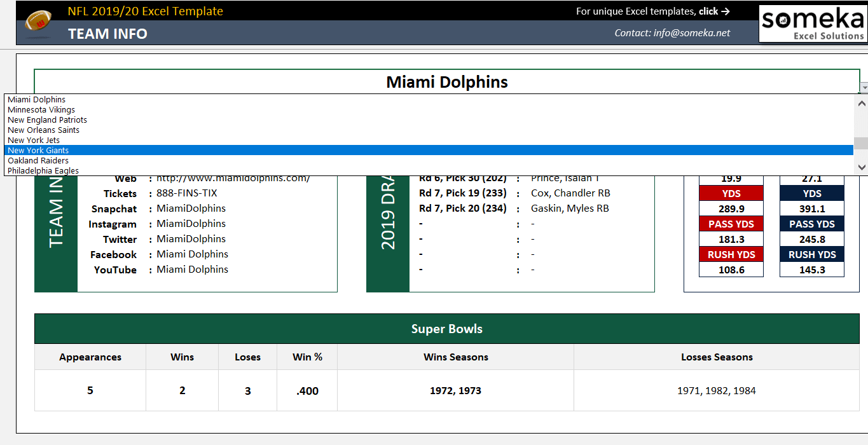Click the Twitter MiamiDolphins value
This screenshot has height=445, width=868.
(191, 239)
